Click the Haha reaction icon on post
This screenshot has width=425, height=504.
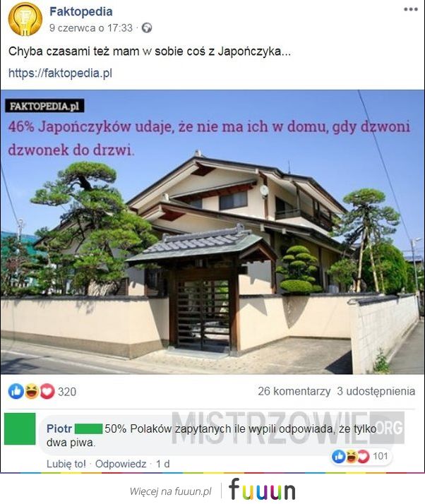click(32, 391)
